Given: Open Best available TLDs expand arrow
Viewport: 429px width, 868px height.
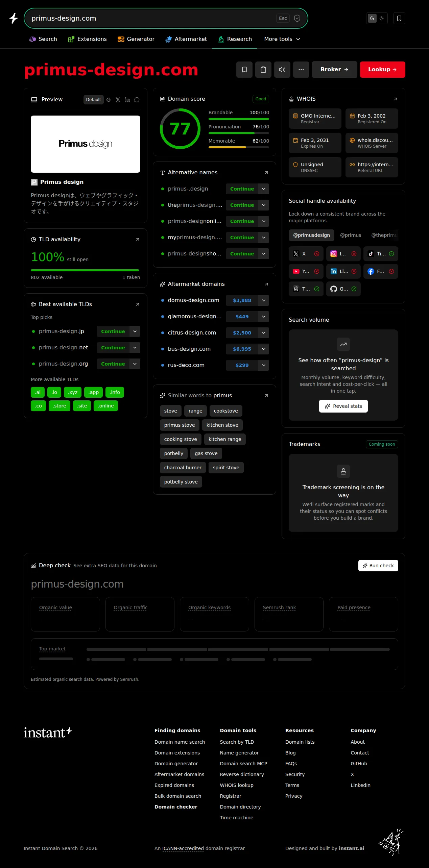Looking at the screenshot, I should pos(138,304).
